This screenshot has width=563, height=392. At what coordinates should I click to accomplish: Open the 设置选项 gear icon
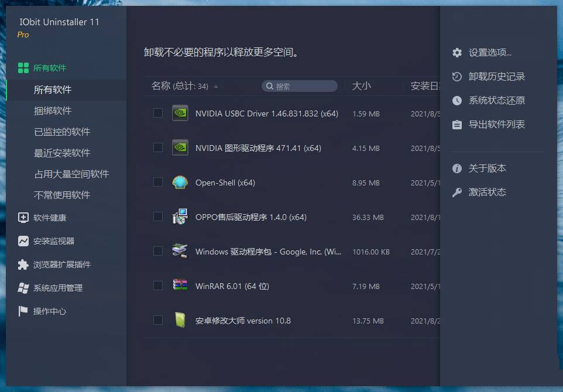click(x=457, y=52)
